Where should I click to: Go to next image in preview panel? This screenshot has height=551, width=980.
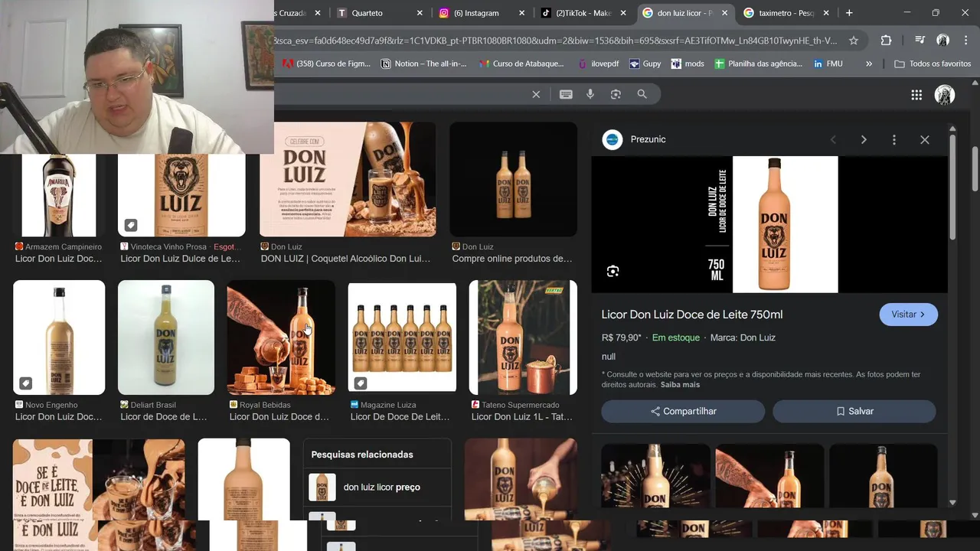tap(864, 139)
